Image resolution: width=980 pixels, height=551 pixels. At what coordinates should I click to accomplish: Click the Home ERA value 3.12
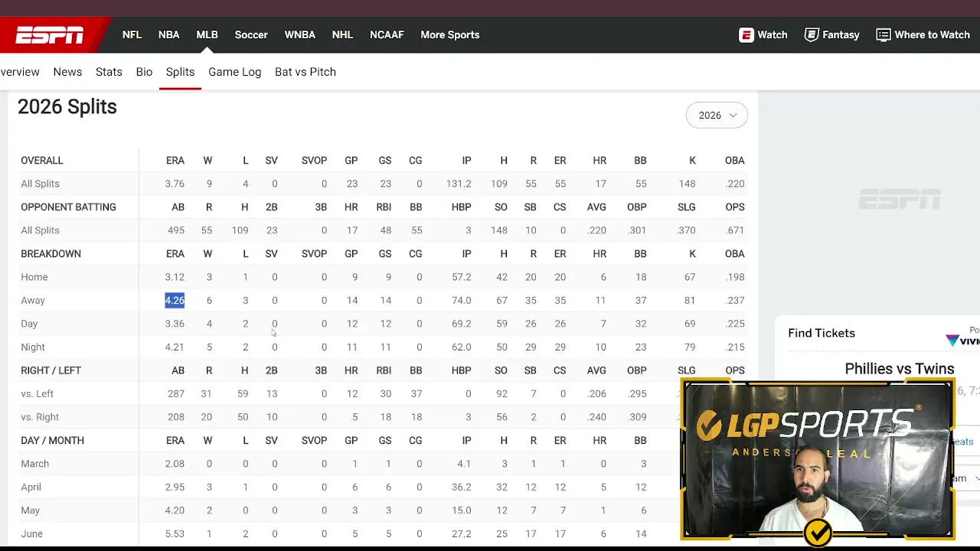click(175, 277)
